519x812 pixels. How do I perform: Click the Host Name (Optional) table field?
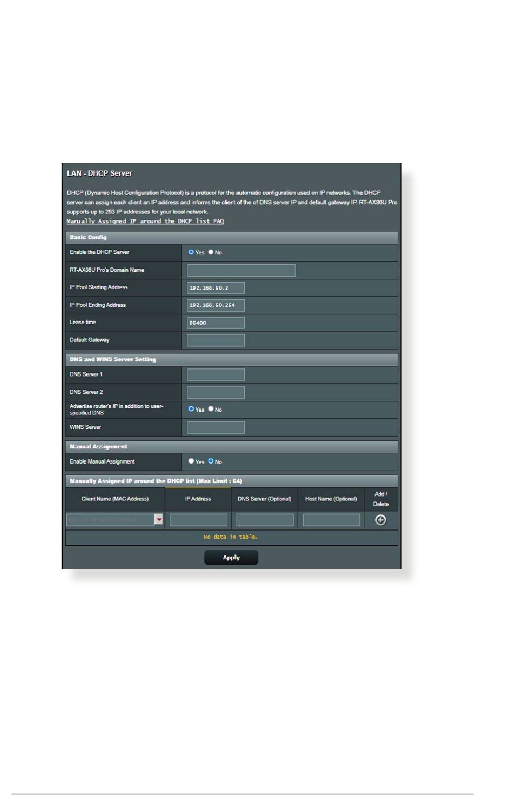point(331,520)
